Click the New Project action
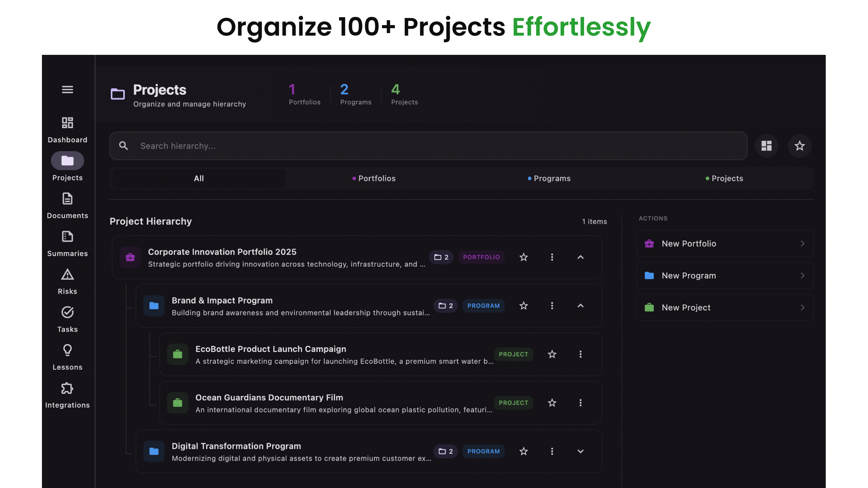Image resolution: width=868 pixels, height=488 pixels. tap(724, 307)
